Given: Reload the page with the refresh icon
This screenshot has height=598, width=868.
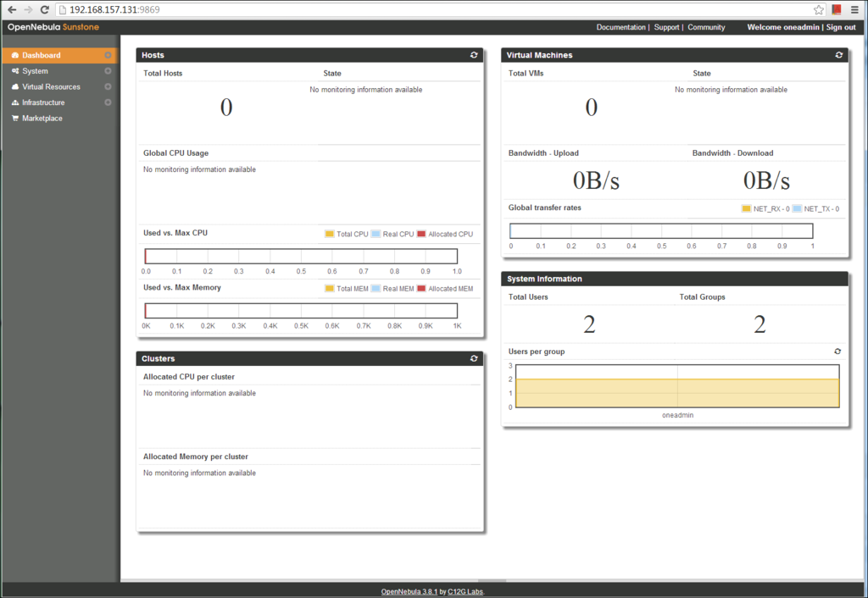Looking at the screenshot, I should (x=45, y=9).
